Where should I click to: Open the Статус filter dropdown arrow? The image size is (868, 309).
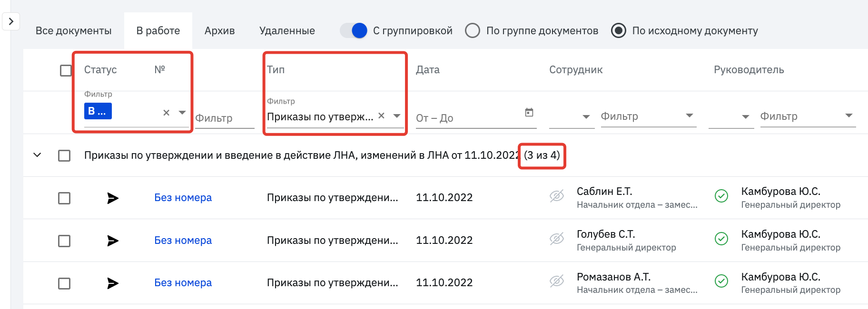click(x=182, y=113)
